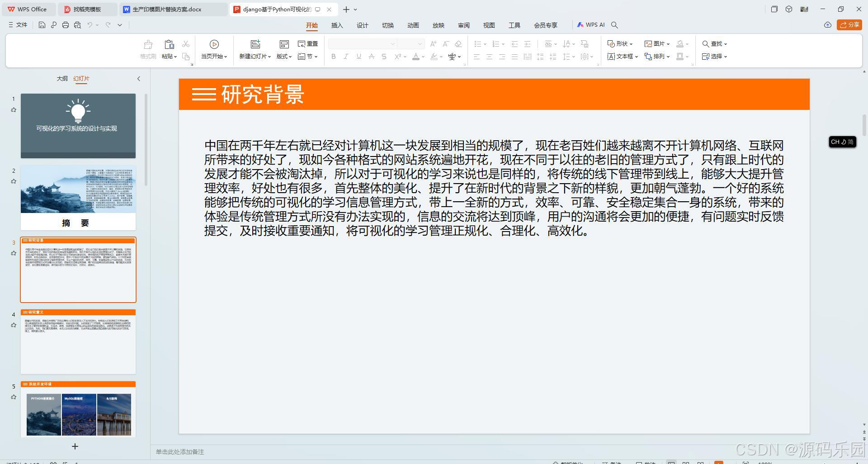
Task: Open the 设计 ribbon tab
Action: click(x=362, y=25)
